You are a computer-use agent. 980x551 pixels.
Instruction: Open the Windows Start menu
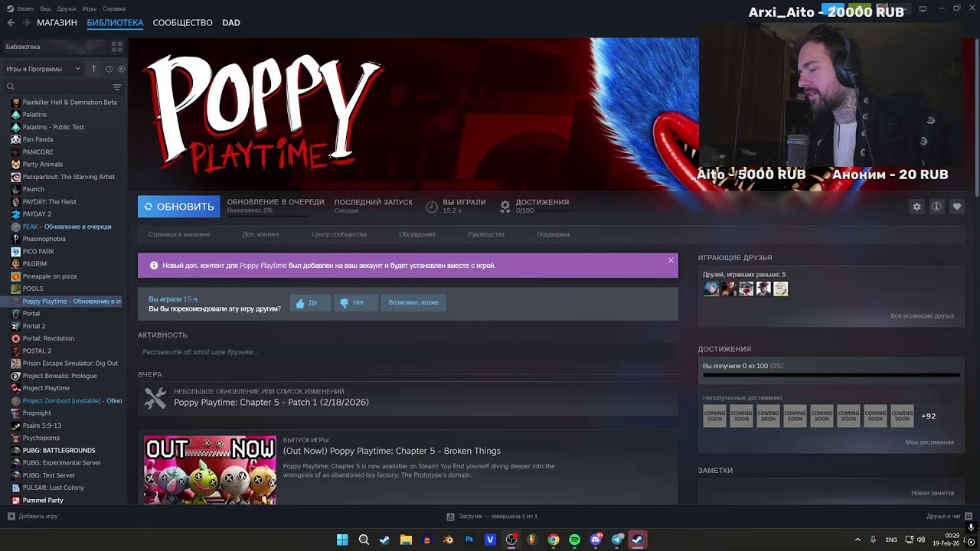(x=342, y=540)
